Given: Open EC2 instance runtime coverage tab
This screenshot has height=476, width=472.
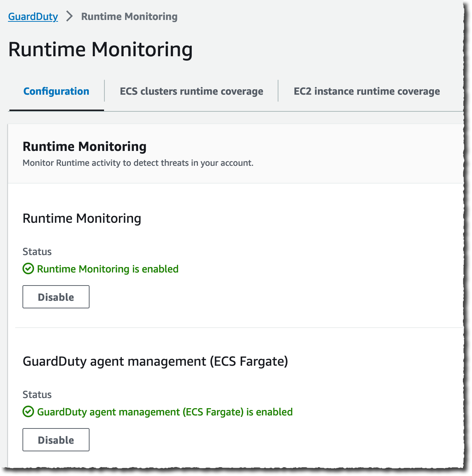Looking at the screenshot, I should [x=367, y=91].
